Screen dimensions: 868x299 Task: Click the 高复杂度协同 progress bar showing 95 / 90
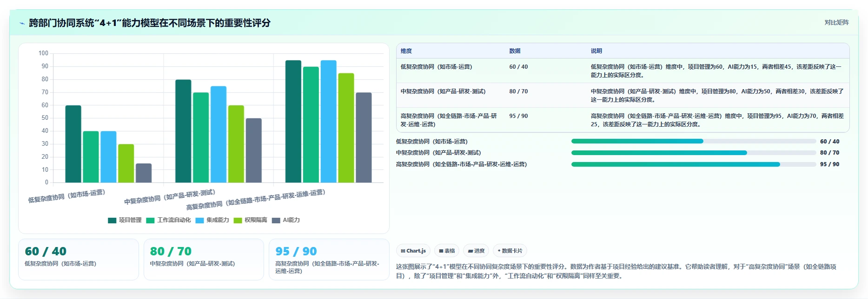(694, 164)
